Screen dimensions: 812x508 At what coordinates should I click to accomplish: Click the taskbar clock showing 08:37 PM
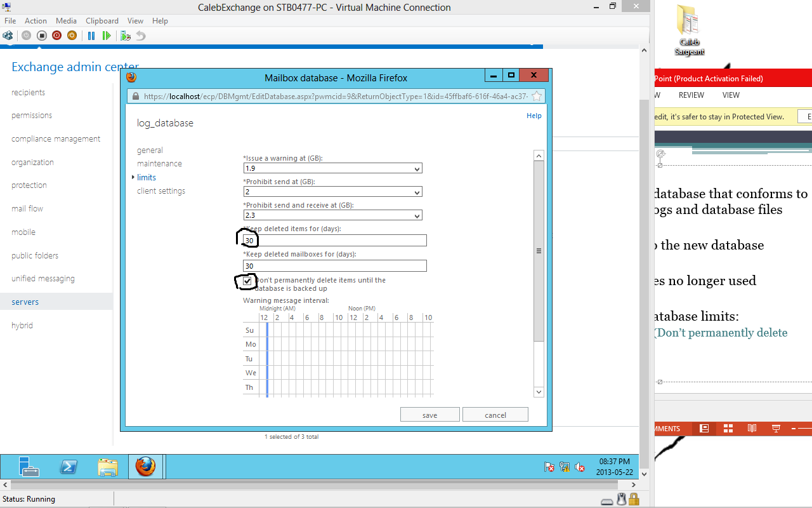[613, 467]
